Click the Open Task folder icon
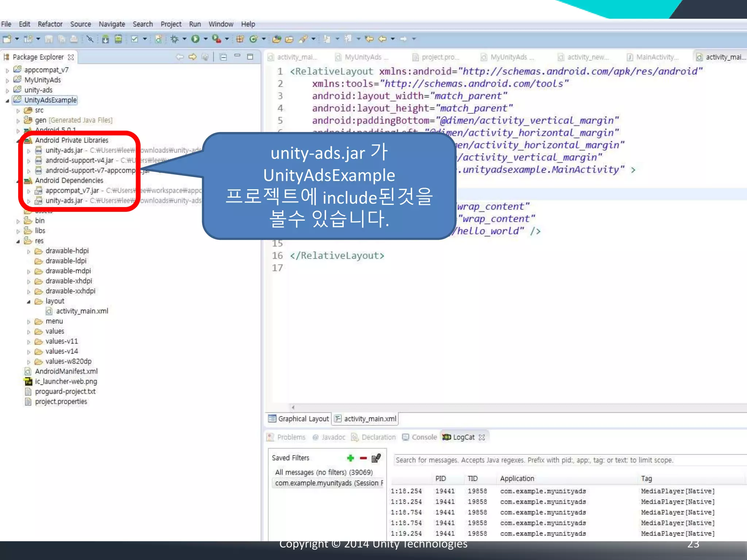 coord(289,39)
